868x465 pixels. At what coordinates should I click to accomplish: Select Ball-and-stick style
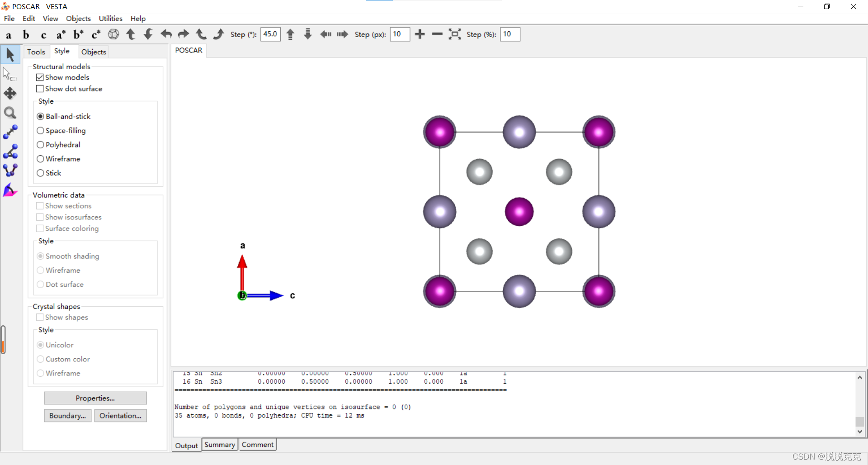coord(40,116)
